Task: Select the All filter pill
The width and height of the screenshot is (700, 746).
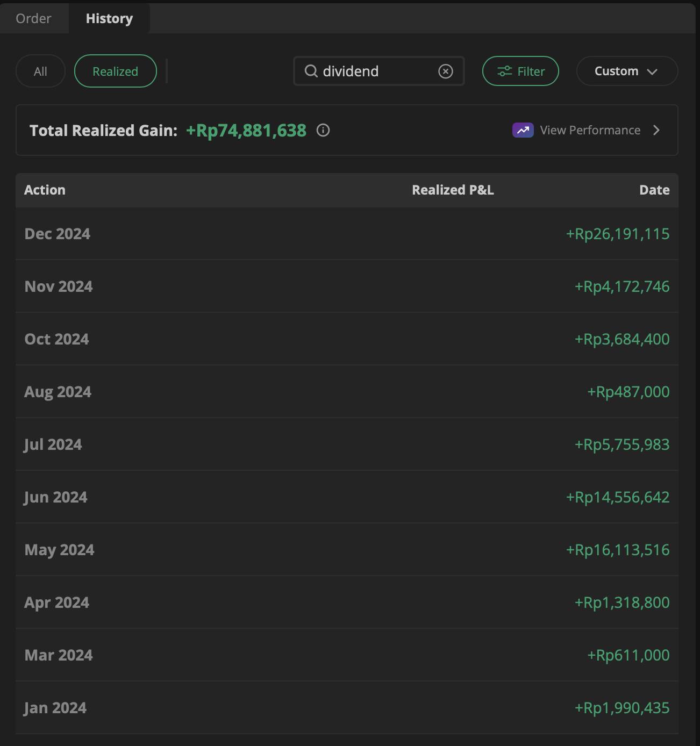Action: coord(40,71)
